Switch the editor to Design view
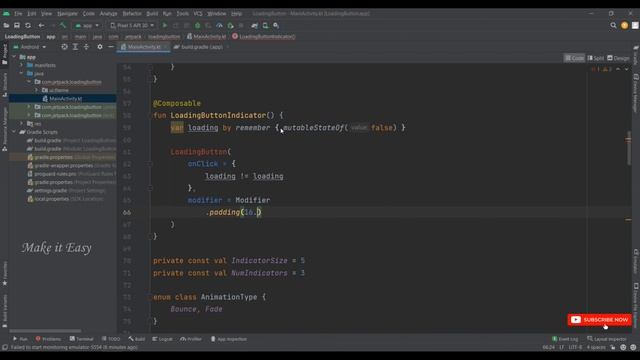This screenshot has width=640, height=360. click(x=618, y=58)
